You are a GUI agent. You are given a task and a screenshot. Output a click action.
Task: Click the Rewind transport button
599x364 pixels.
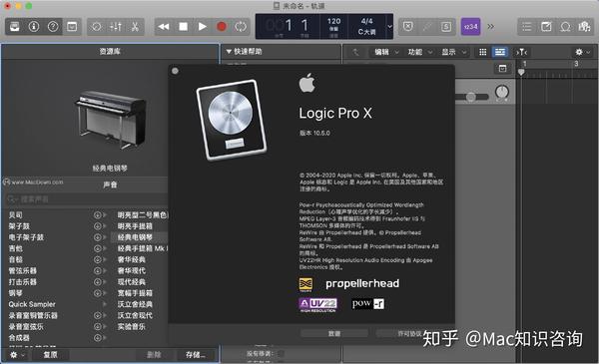(x=164, y=26)
